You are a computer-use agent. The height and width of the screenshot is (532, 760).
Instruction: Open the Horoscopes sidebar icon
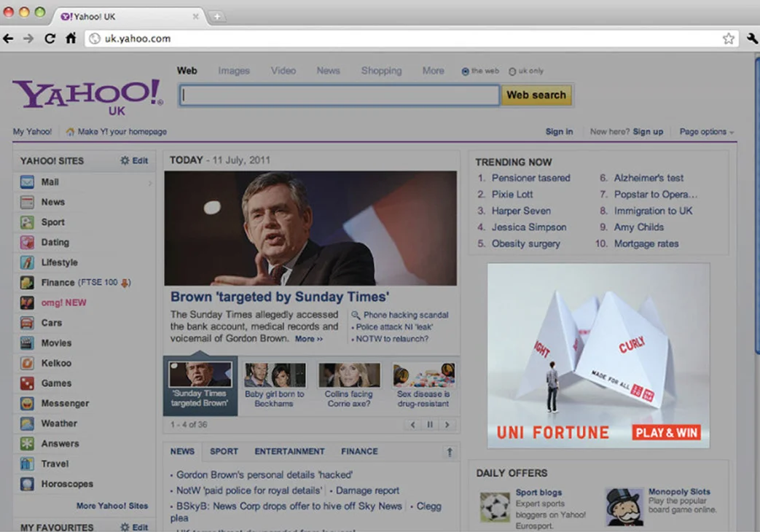tap(27, 483)
